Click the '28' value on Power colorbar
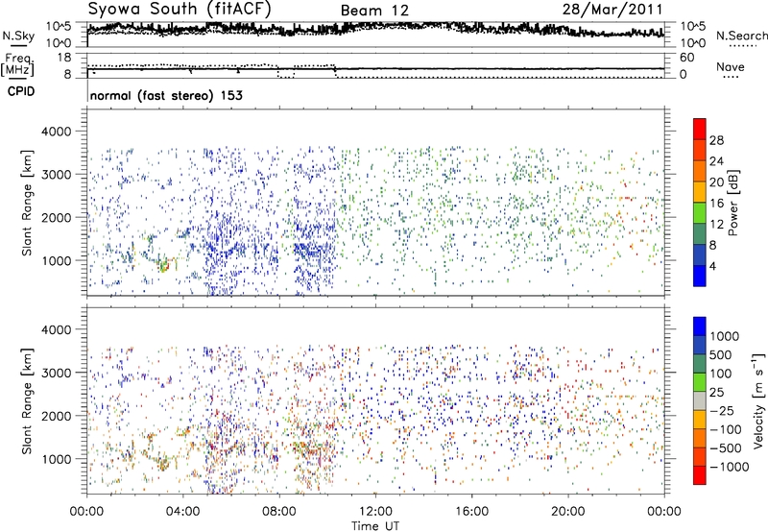The image size is (768, 532). (716, 140)
